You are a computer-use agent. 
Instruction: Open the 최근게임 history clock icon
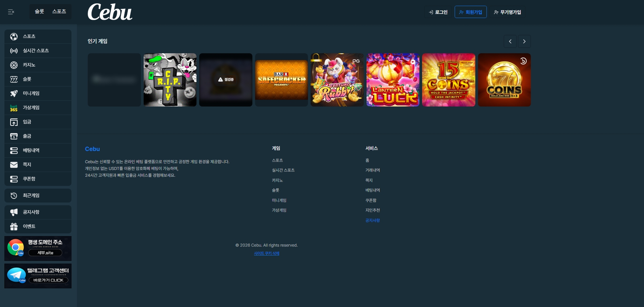click(x=14, y=195)
